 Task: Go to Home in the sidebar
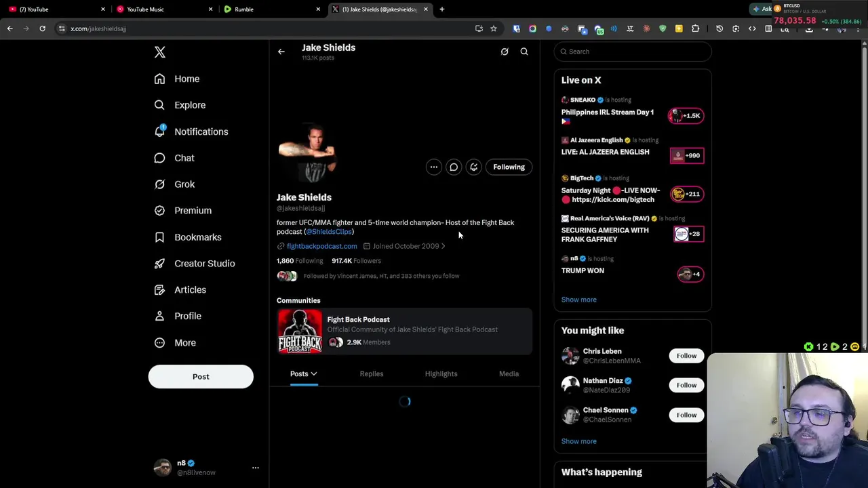(177, 79)
